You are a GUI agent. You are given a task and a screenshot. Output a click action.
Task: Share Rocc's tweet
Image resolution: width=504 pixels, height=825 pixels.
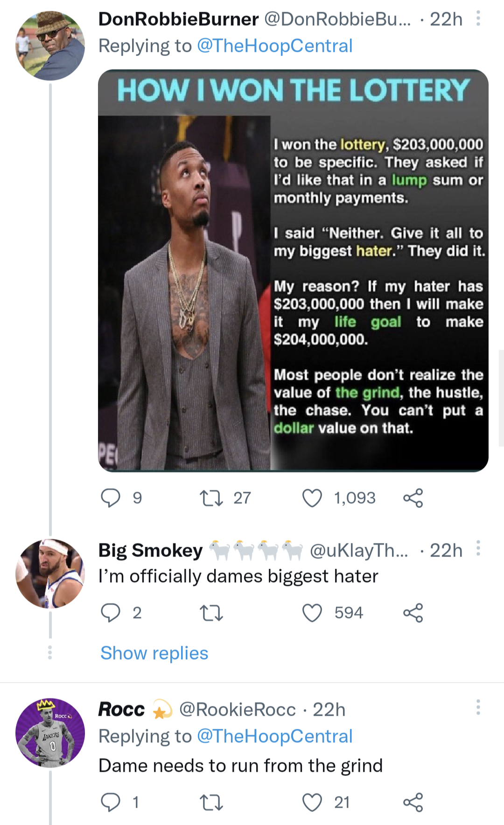tap(413, 803)
